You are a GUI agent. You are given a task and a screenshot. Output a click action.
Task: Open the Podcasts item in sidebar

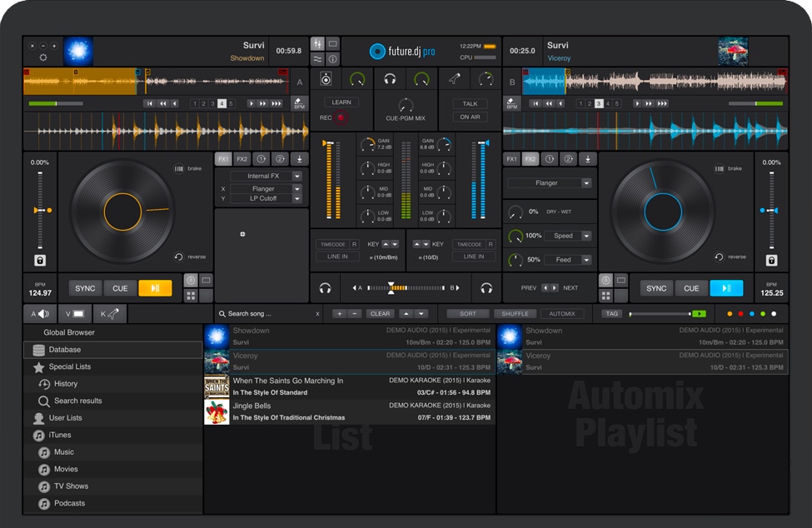(x=70, y=503)
